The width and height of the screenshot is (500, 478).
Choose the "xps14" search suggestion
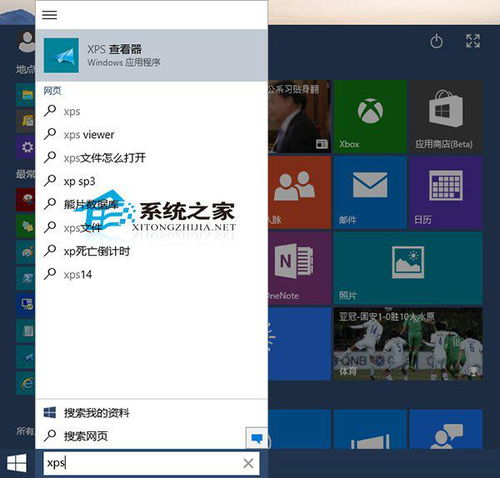152,275
